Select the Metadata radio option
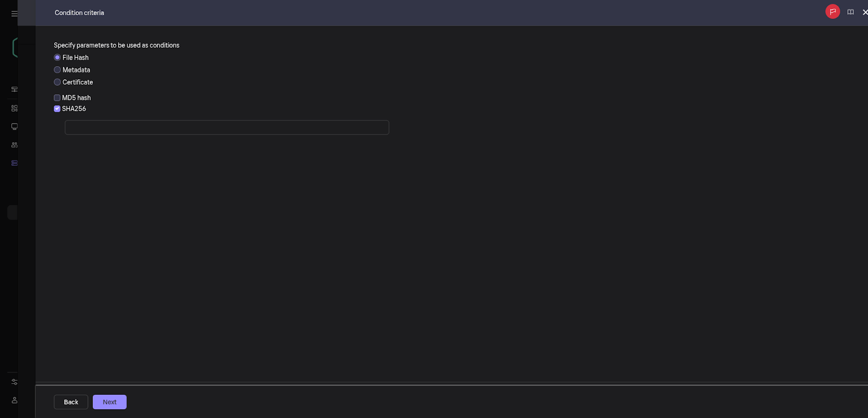 coord(58,70)
